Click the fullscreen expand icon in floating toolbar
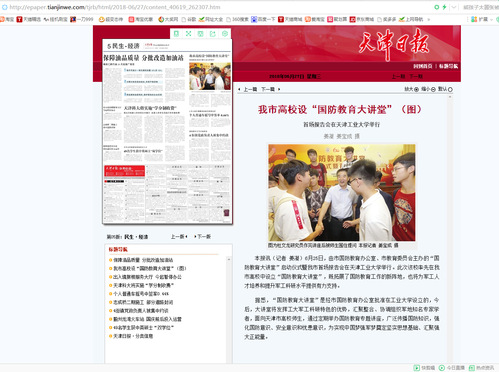 click(188, 34)
